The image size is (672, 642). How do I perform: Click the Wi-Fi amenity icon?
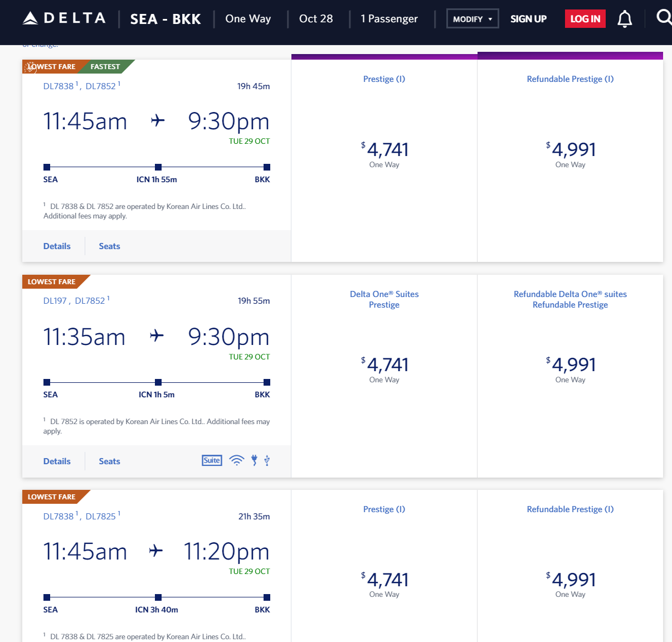237,460
